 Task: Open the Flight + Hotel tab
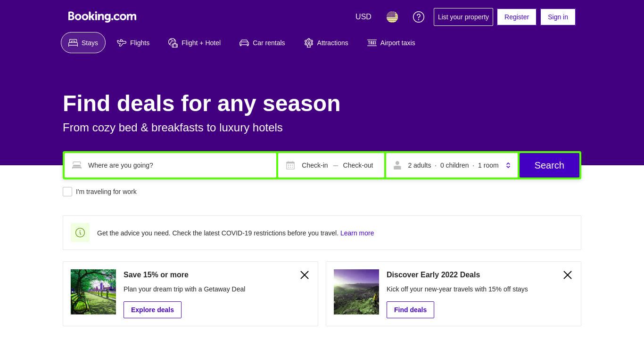pos(194,43)
